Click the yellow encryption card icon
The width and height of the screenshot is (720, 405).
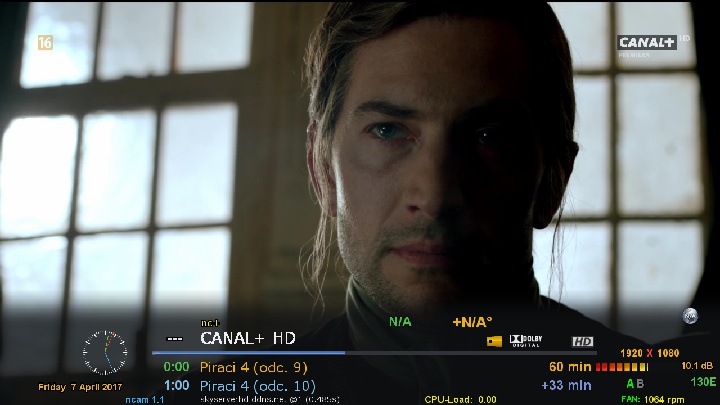coord(494,341)
